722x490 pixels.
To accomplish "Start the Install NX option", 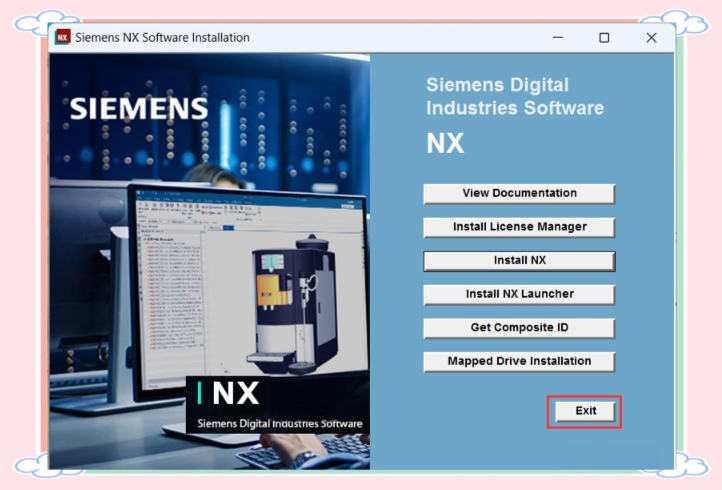I will tap(519, 261).
